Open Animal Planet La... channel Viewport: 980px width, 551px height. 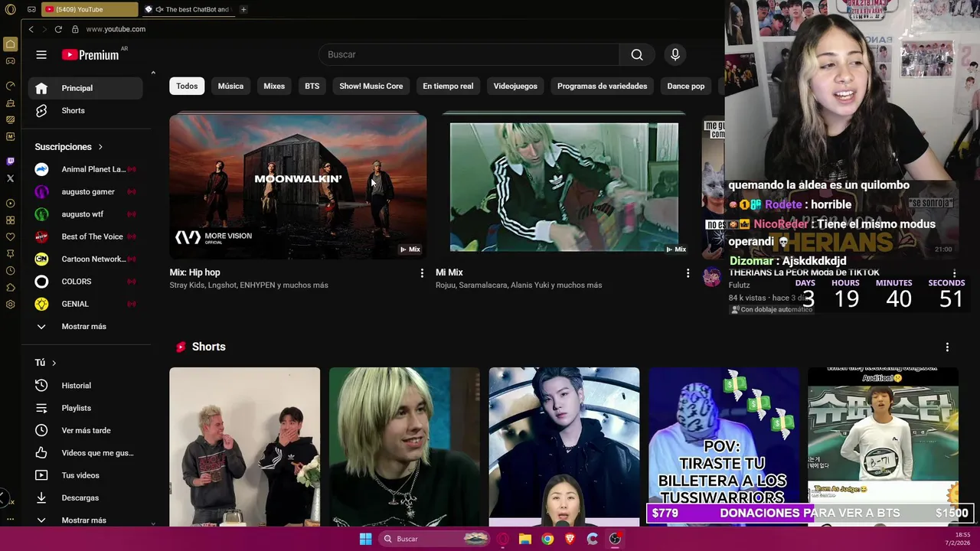(86, 169)
